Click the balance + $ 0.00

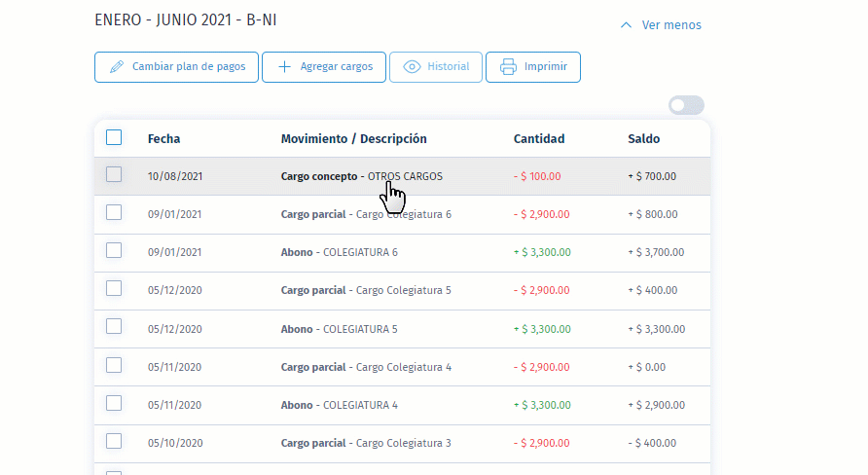point(646,367)
